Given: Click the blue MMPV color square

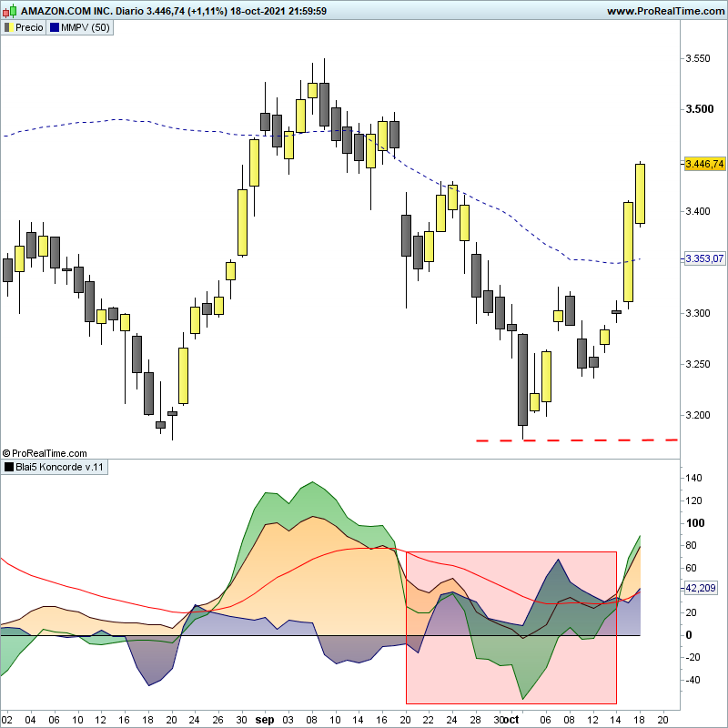Looking at the screenshot, I should click(55, 27).
